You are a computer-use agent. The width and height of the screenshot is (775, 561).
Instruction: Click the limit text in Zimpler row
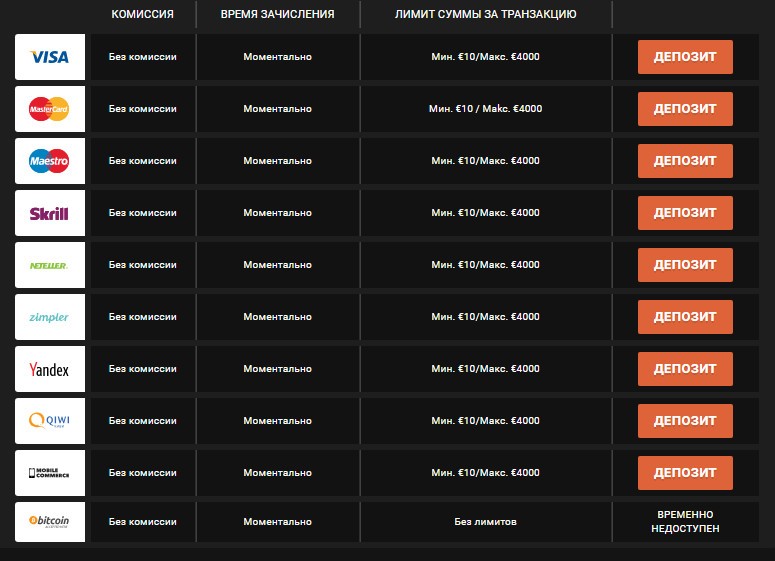(485, 317)
